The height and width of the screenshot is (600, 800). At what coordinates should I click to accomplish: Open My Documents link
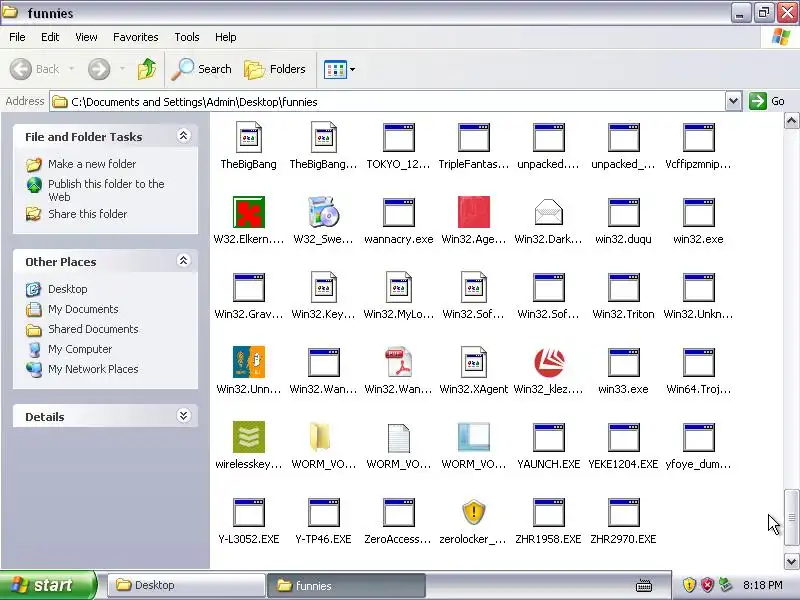pyautogui.click(x=83, y=309)
